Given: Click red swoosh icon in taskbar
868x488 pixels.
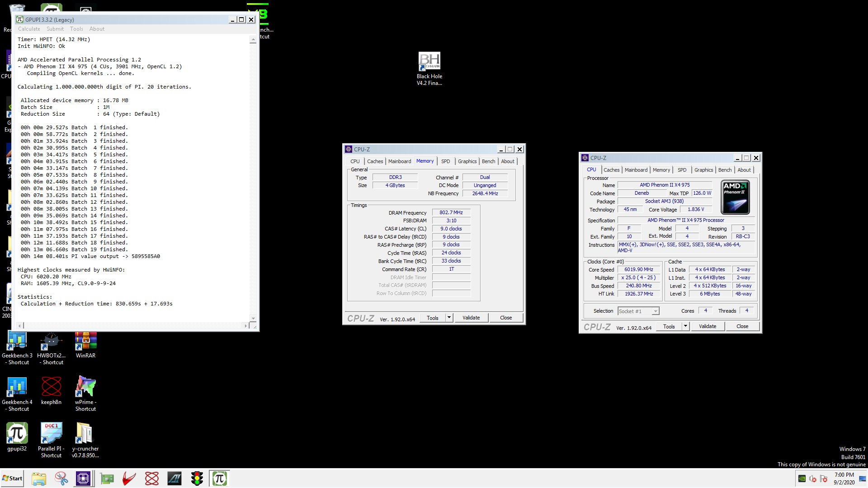Looking at the screenshot, I should [x=129, y=479].
